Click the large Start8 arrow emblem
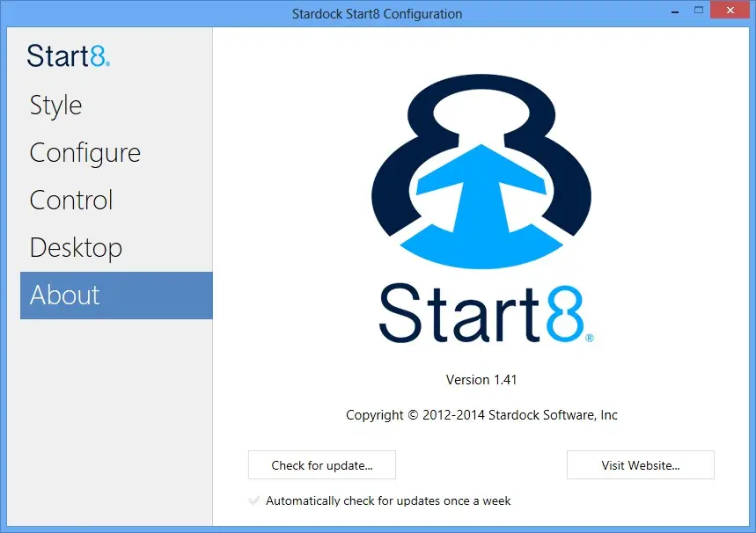The image size is (756, 533). (x=481, y=172)
